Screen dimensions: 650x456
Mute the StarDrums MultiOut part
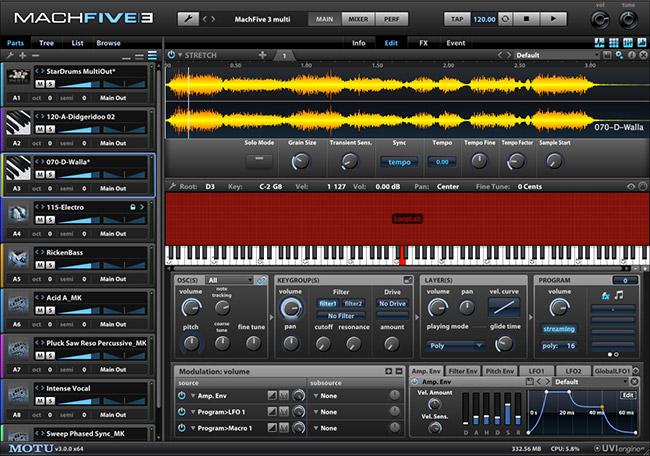[41, 83]
